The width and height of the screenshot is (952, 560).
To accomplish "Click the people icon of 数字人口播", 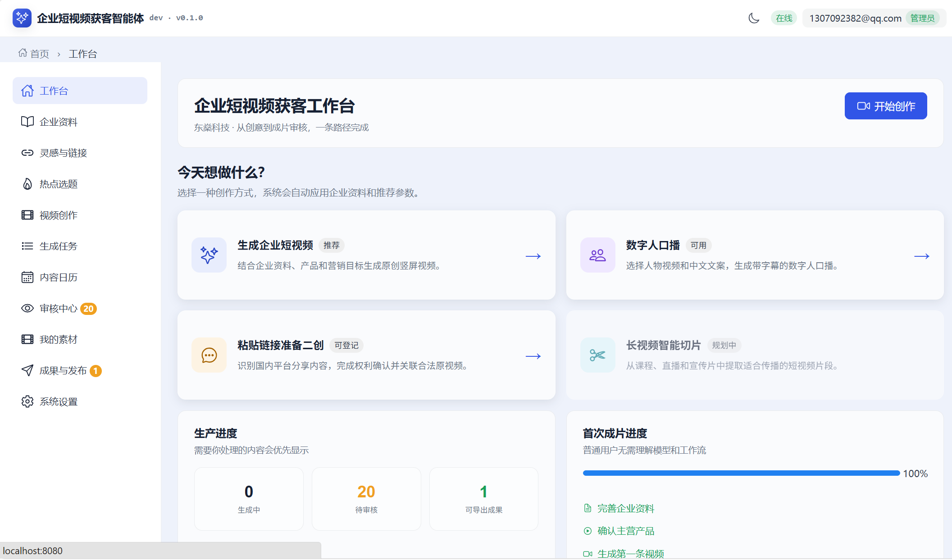I will [x=598, y=255].
